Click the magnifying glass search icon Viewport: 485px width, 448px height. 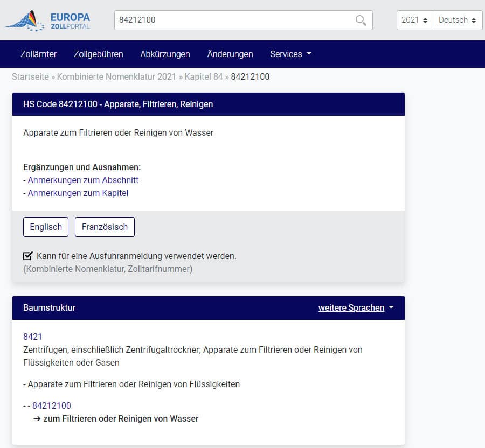[361, 20]
